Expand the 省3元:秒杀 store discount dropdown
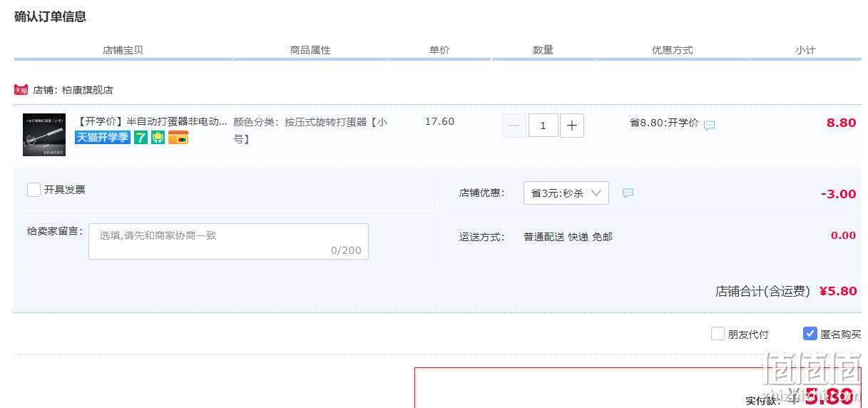 click(x=566, y=193)
